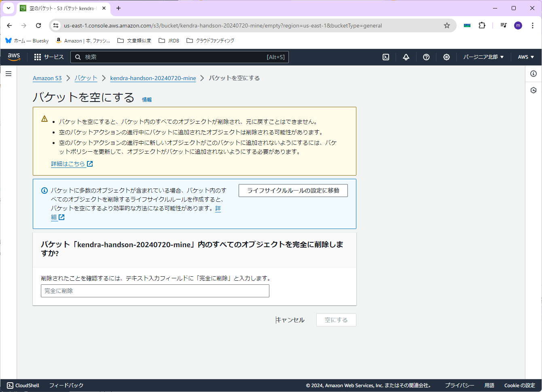
Task: Open the settings gear in AWS header
Action: click(447, 57)
